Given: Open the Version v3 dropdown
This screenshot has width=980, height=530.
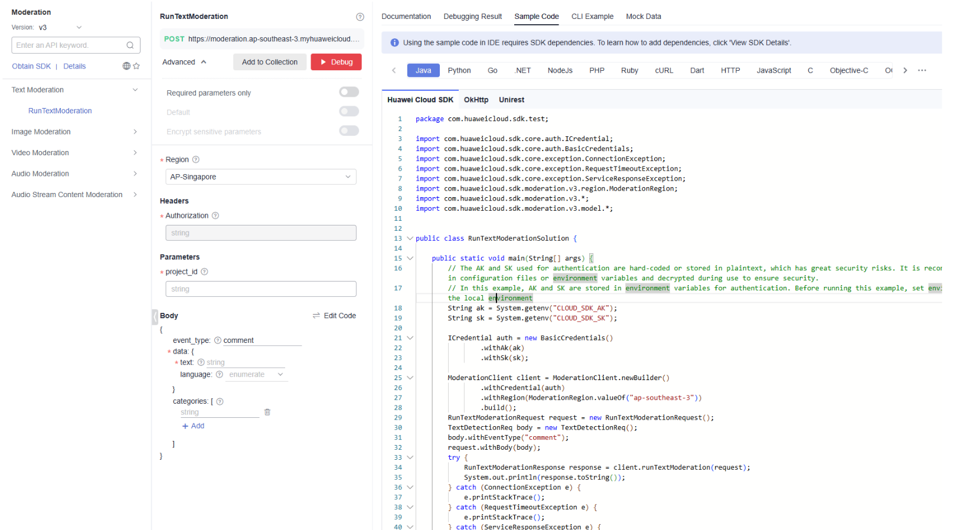Looking at the screenshot, I should [60, 27].
